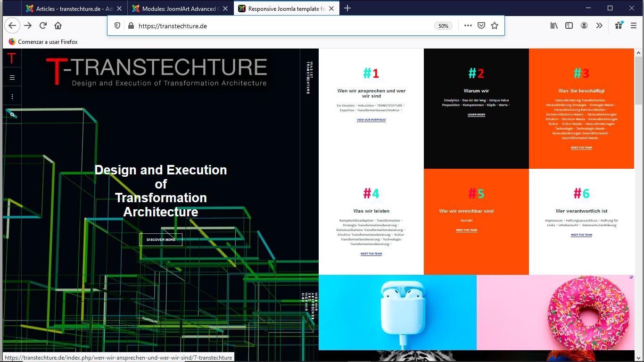Save page to Pocket icon

click(x=481, y=26)
